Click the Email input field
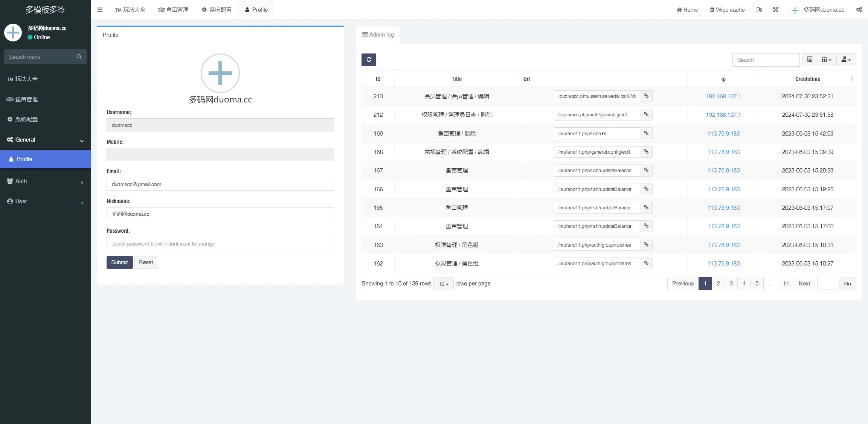This screenshot has height=424, width=868. click(220, 185)
